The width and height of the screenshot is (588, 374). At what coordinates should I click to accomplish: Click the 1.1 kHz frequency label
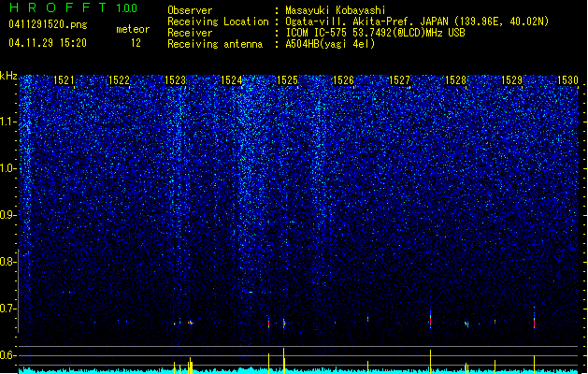point(8,122)
